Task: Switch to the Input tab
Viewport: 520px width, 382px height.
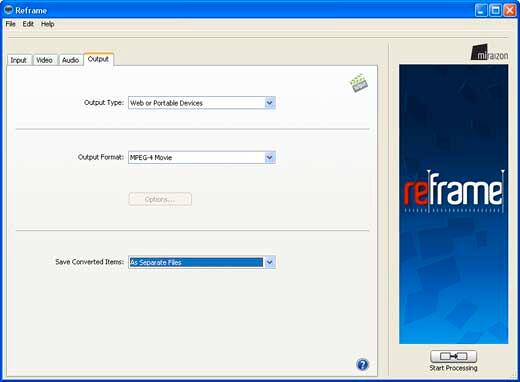Action: [19, 60]
